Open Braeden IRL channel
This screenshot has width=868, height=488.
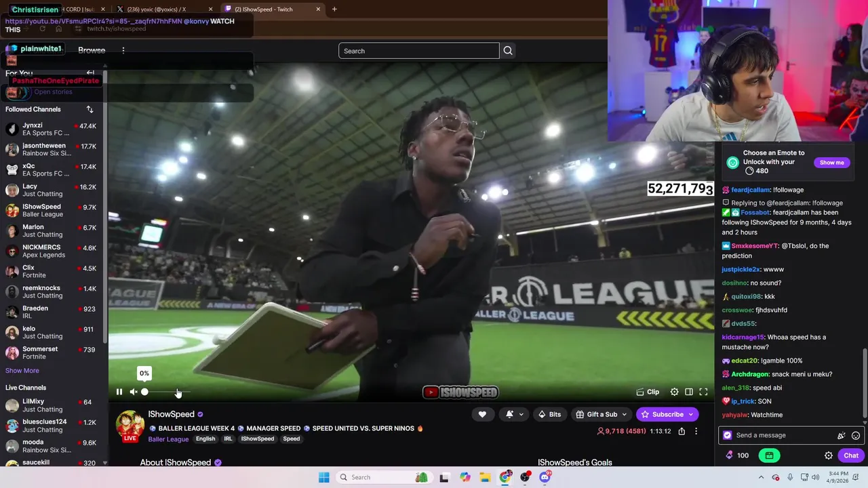tap(52, 312)
